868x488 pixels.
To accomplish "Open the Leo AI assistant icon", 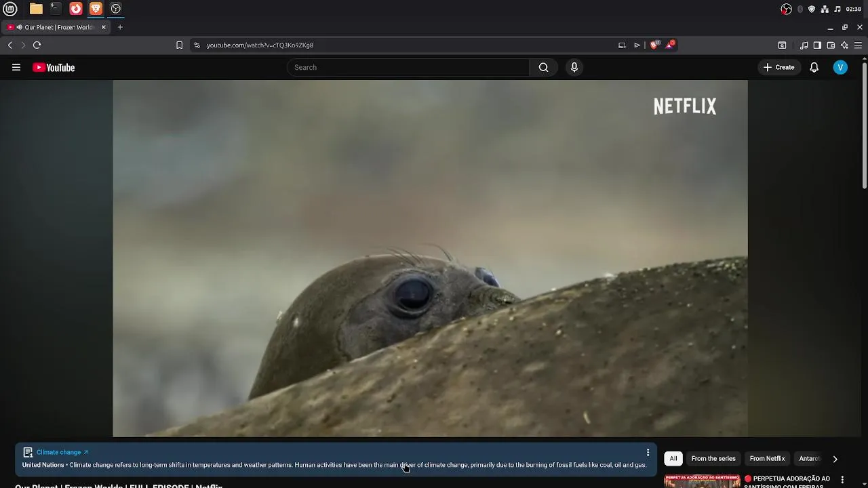I will [x=844, y=45].
